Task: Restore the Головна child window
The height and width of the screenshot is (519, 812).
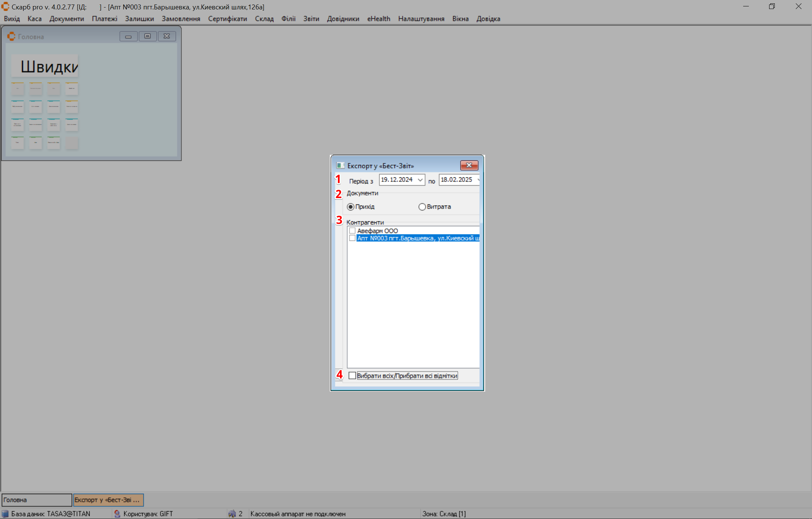Action: pyautogui.click(x=147, y=36)
